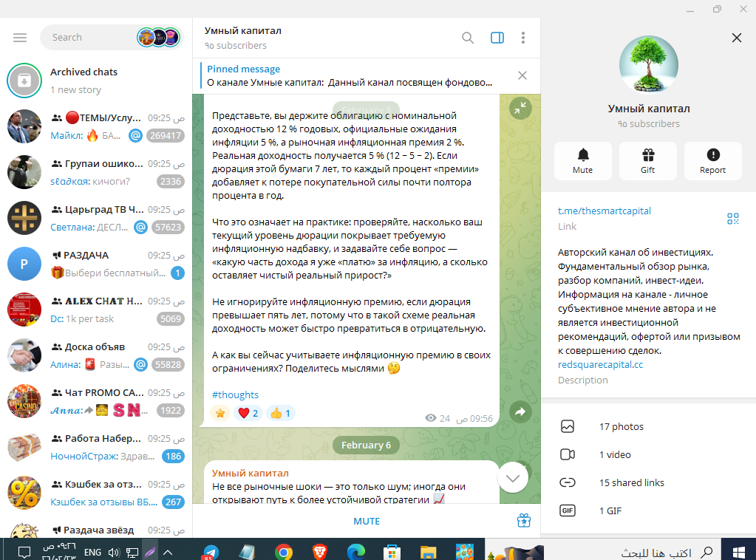
Task: Open Microsoft Edge from taskbar
Action: (x=355, y=553)
